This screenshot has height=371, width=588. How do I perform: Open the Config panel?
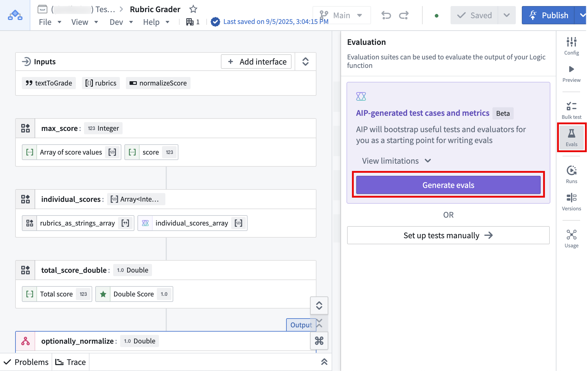[x=571, y=45]
